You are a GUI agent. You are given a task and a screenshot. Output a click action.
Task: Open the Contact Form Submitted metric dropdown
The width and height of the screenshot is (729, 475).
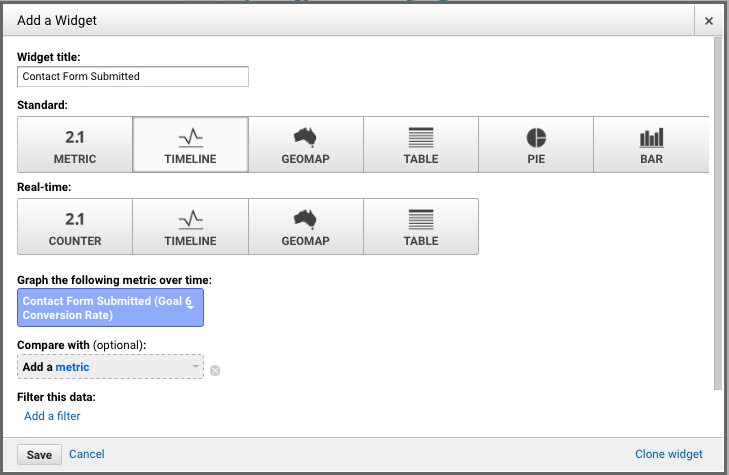click(110, 308)
